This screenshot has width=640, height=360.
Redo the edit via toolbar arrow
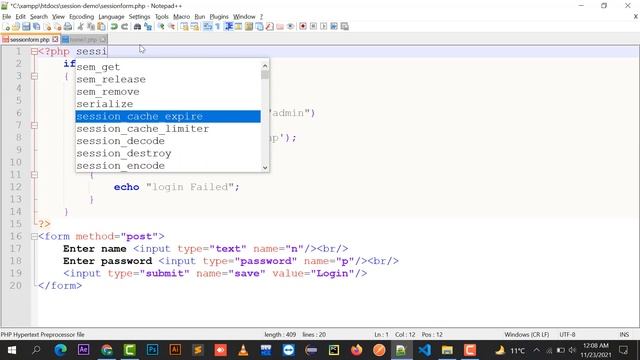(x=124, y=27)
